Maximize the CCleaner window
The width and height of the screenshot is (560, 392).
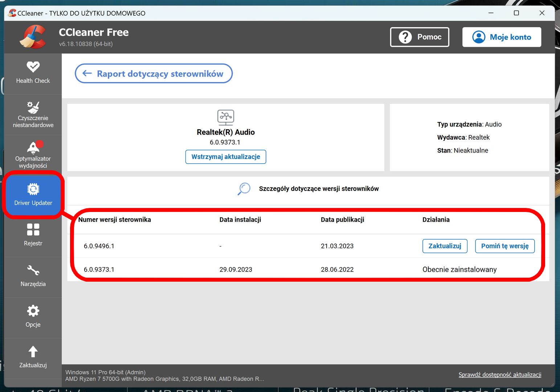[x=516, y=13]
